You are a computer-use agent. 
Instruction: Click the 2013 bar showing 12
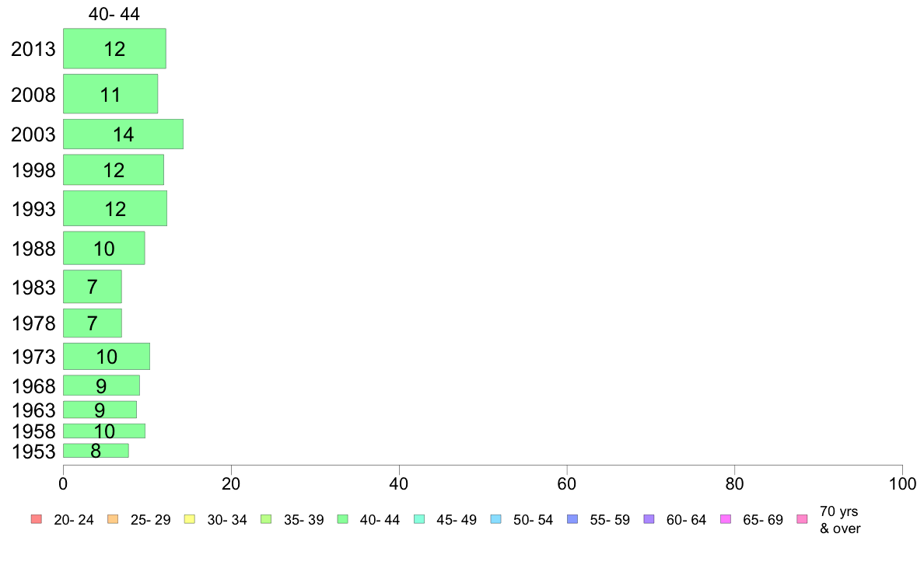coord(114,48)
